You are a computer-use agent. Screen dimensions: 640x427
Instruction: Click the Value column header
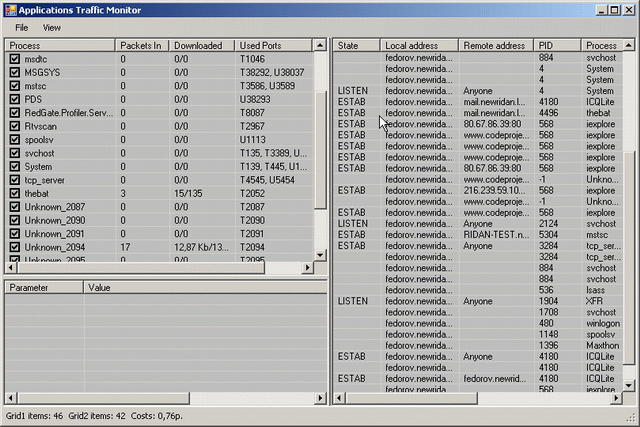click(205, 288)
